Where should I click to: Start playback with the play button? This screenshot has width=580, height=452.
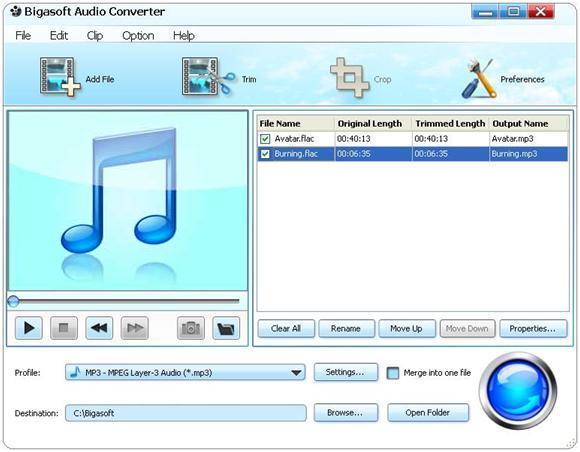pyautogui.click(x=29, y=328)
